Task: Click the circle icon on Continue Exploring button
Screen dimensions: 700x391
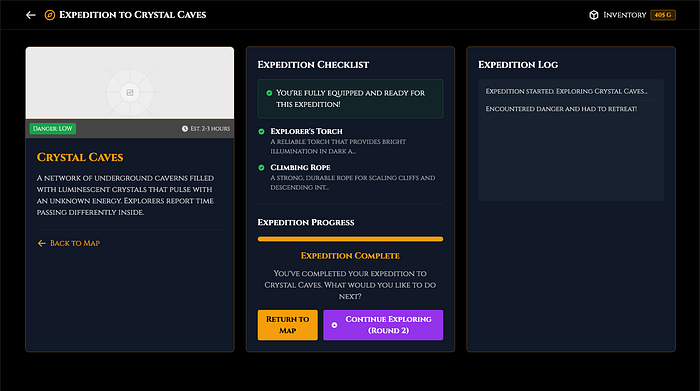Action: [x=334, y=325]
